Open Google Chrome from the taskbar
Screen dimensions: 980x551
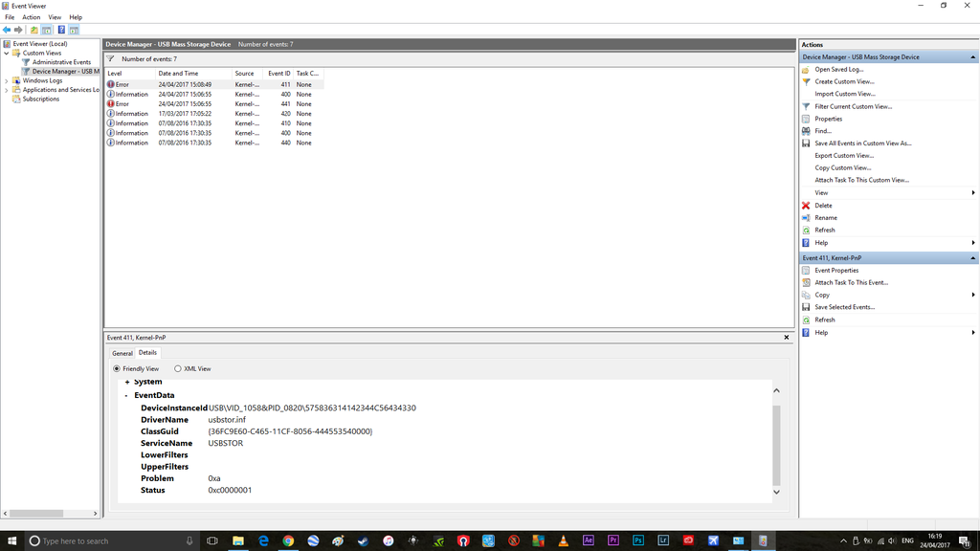pos(288,541)
